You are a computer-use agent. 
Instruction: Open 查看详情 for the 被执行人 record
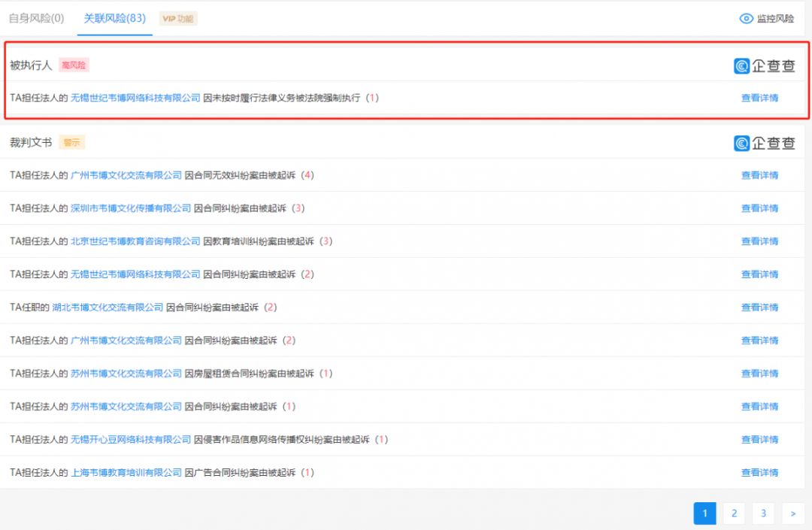point(759,98)
